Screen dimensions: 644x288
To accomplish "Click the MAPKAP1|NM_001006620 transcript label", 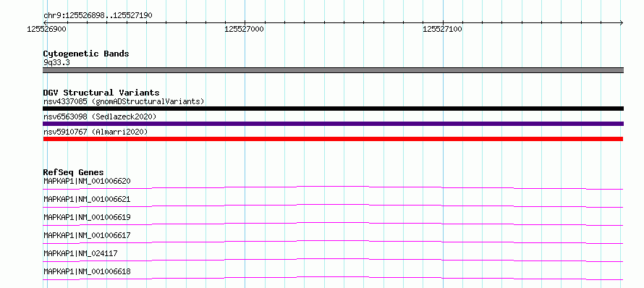I will [x=87, y=181].
